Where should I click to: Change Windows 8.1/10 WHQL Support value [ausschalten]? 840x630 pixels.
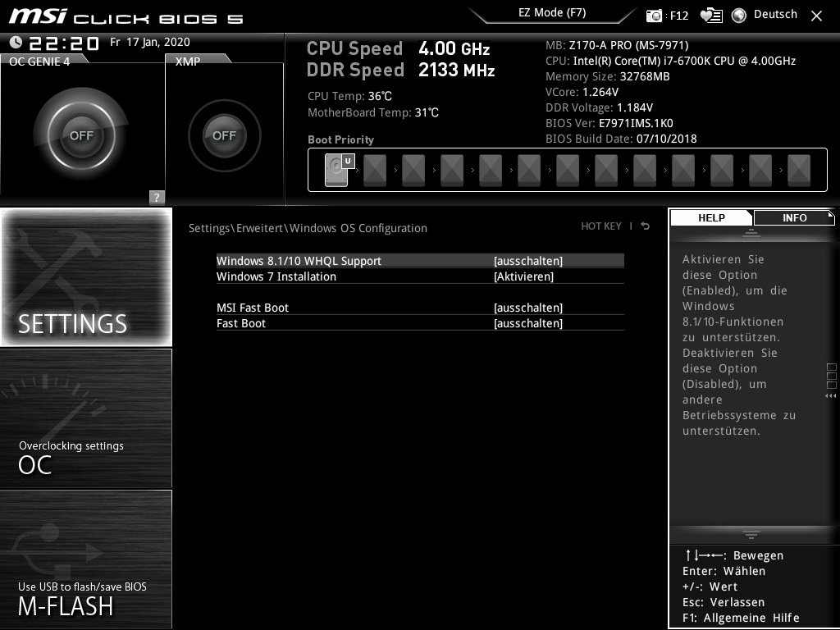[x=528, y=261]
